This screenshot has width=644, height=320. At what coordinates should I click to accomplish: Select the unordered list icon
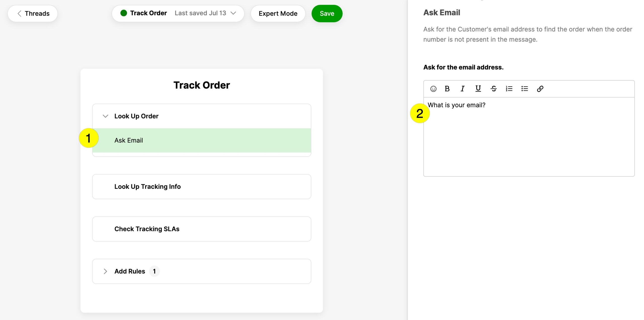coord(525,89)
